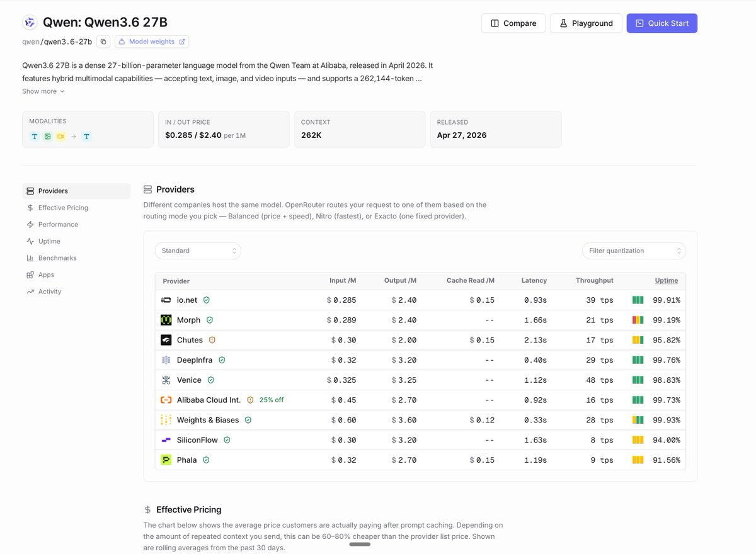Viewport: 756px width, 554px height.
Task: Click the Released Apr 27, 2026 card
Action: tap(496, 130)
